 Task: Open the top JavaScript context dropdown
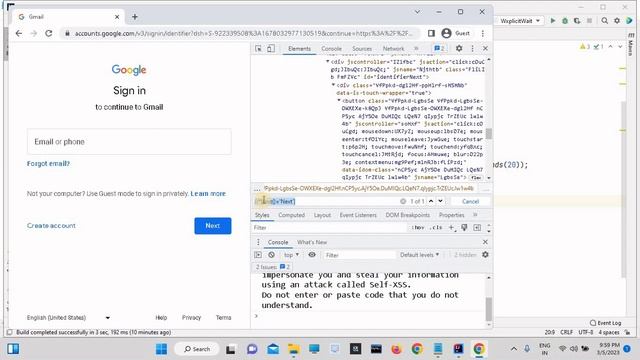(291, 255)
